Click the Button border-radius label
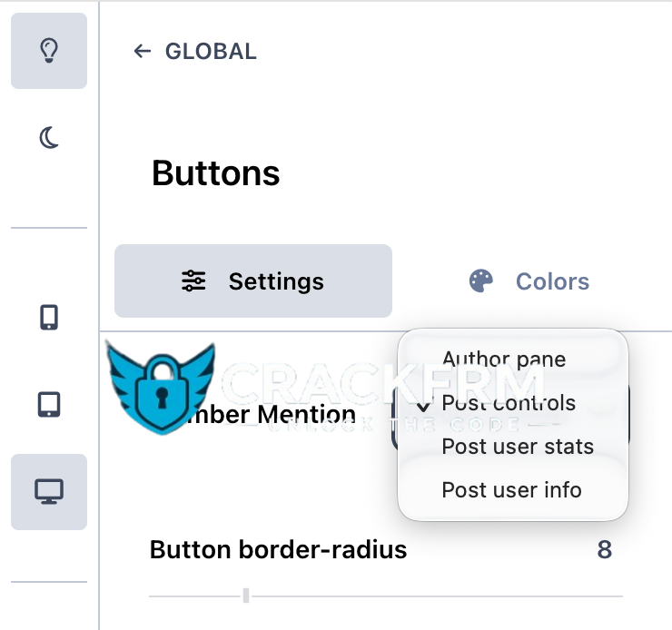 click(x=278, y=550)
